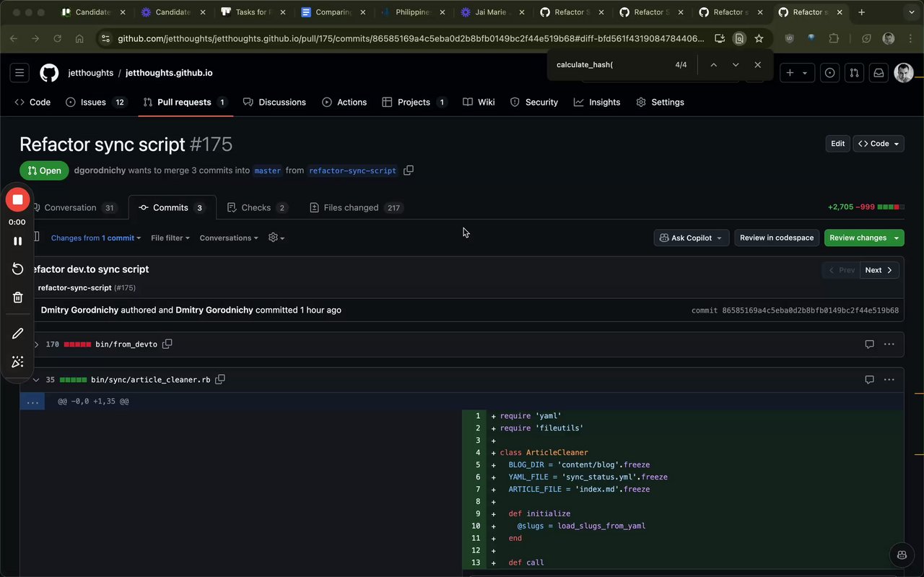Open the notifications inbox icon
This screenshot has height=577, width=924.
tap(879, 73)
